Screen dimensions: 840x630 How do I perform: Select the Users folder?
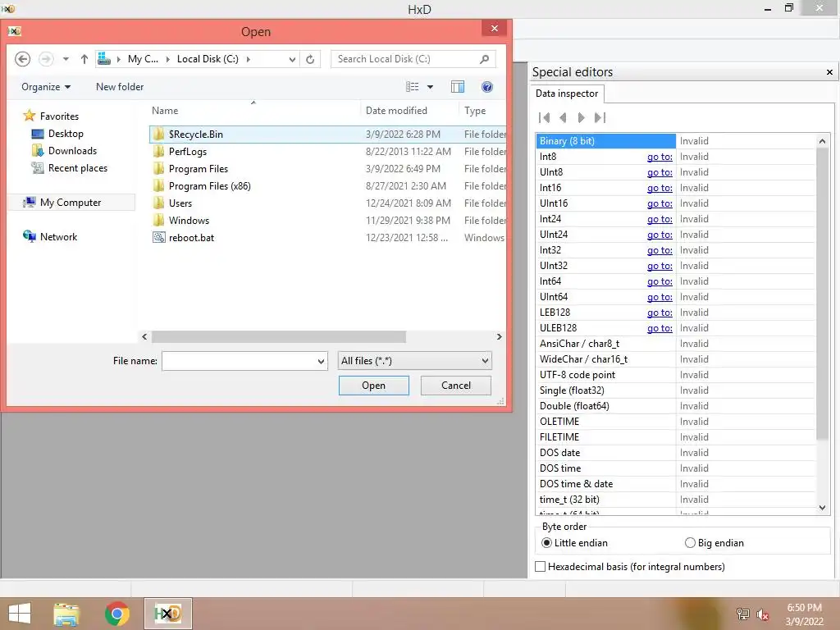[x=180, y=203]
